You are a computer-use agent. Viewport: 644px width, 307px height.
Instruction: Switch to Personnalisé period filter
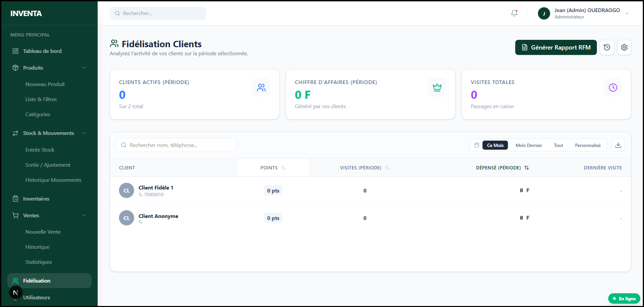coord(587,145)
